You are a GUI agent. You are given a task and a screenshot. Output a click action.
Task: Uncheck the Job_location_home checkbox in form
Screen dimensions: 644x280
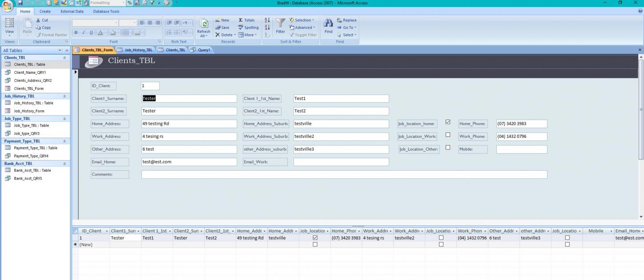coord(448,122)
